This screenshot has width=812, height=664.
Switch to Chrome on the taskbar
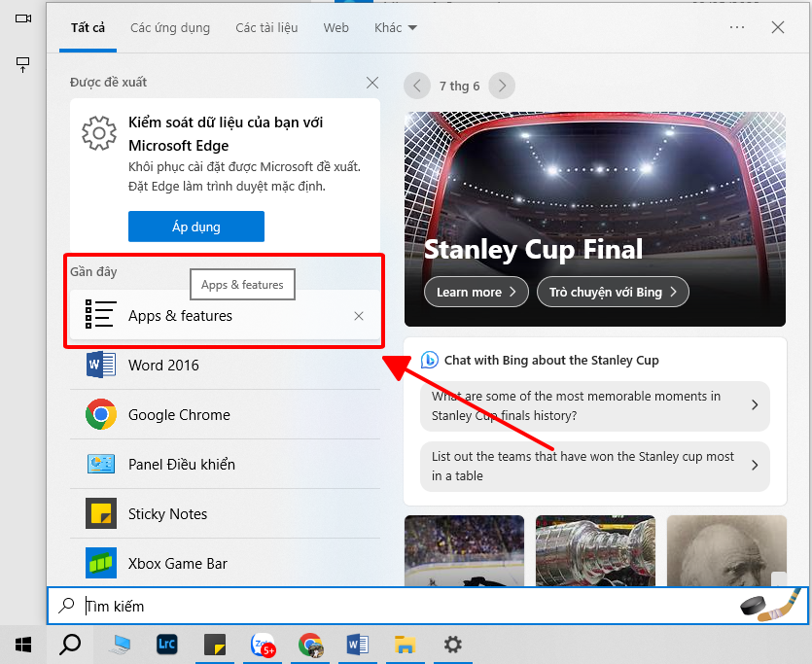[311, 645]
